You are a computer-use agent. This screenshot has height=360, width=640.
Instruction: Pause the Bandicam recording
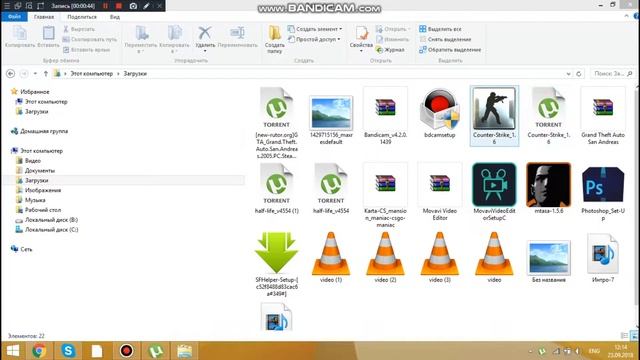[x=106, y=6]
